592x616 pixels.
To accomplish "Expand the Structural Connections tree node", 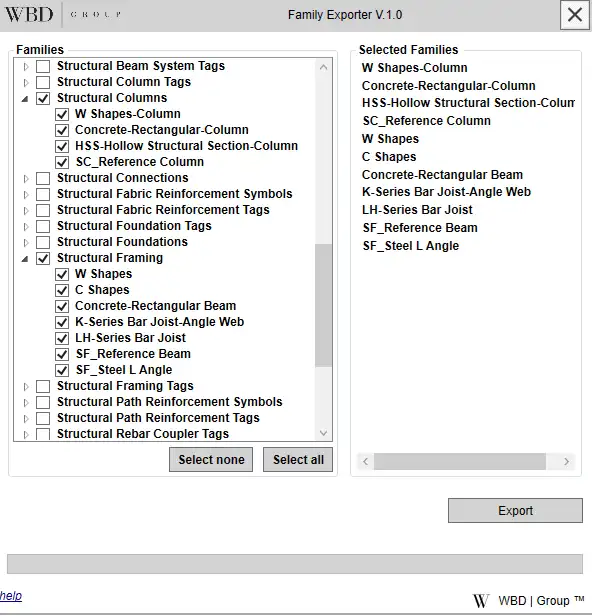I will click(x=26, y=178).
